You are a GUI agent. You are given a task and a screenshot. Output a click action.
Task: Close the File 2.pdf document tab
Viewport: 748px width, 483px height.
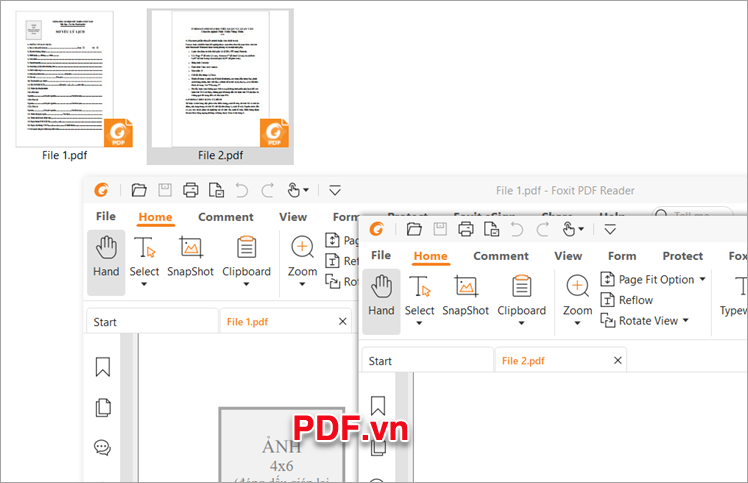pyautogui.click(x=618, y=361)
